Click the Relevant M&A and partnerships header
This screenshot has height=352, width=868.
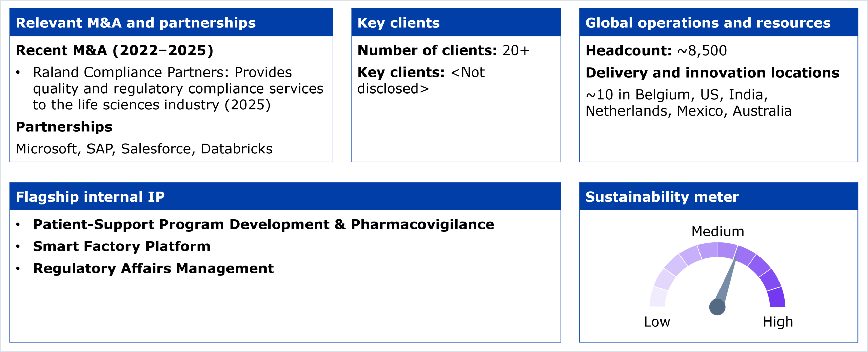136,23
